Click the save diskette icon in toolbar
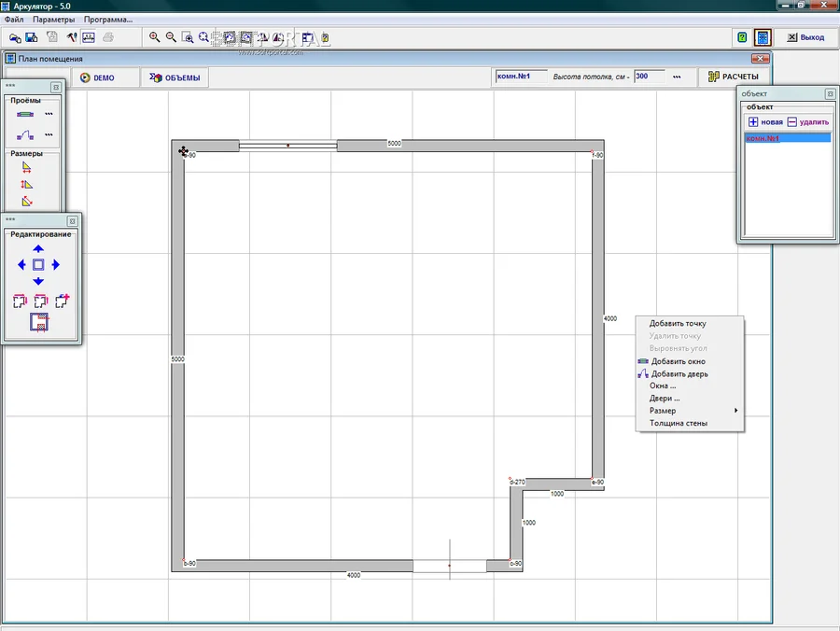 (31, 37)
